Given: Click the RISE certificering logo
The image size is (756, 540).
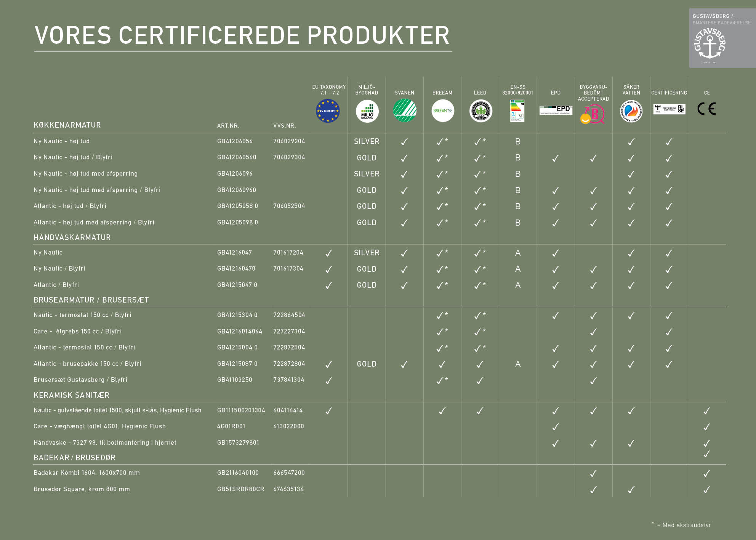Looking at the screenshot, I should 669,109.
